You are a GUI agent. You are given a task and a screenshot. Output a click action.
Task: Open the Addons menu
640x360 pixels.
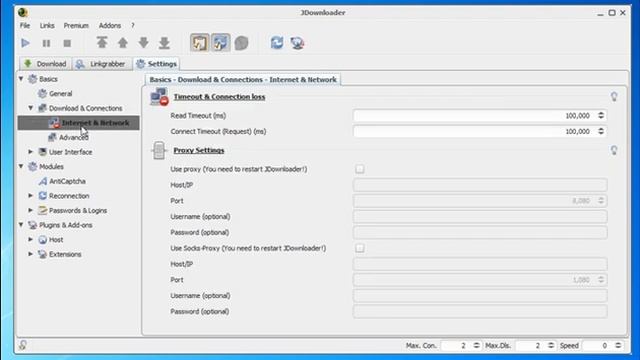coord(110,25)
